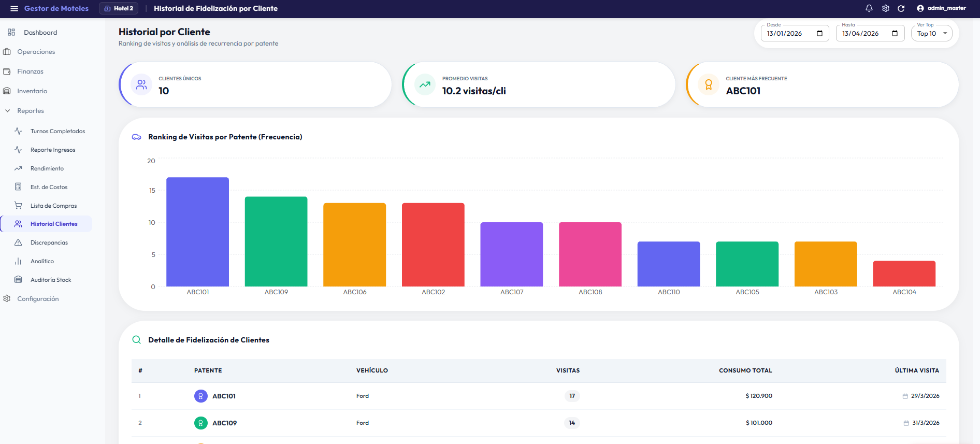Open the settings gear in top bar
Image resolution: width=980 pixels, height=444 pixels.
point(886,8)
